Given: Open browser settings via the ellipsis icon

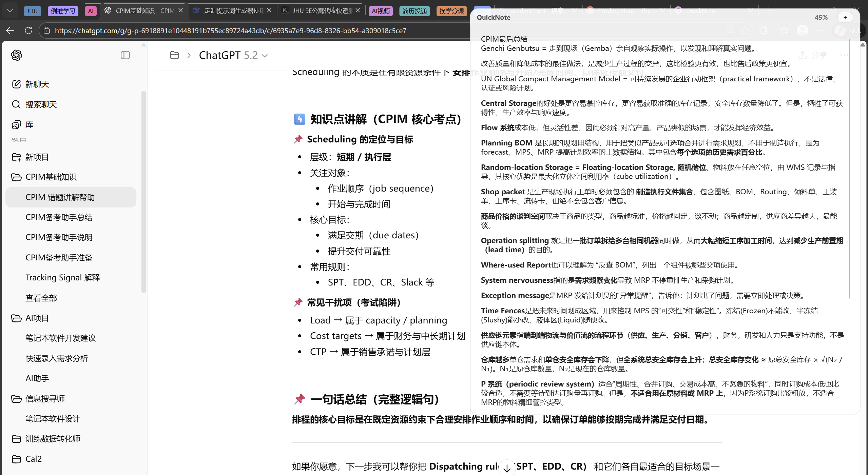Looking at the screenshot, I should [821, 31].
